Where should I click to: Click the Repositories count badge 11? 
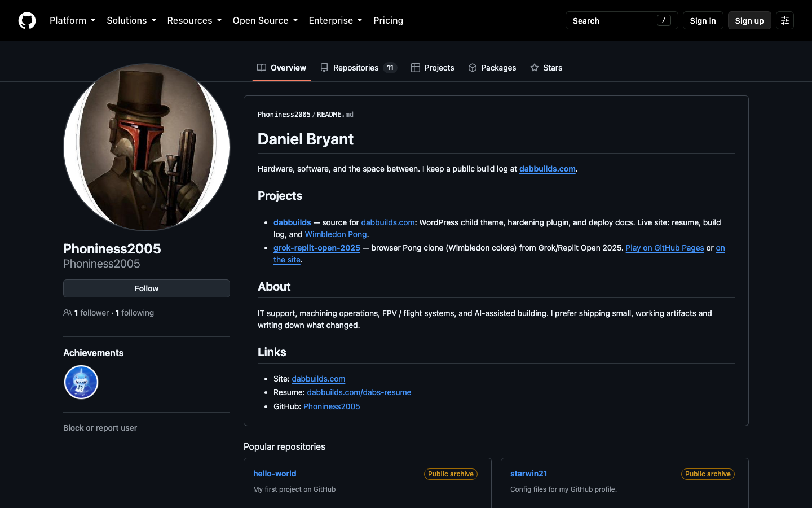[x=390, y=68]
